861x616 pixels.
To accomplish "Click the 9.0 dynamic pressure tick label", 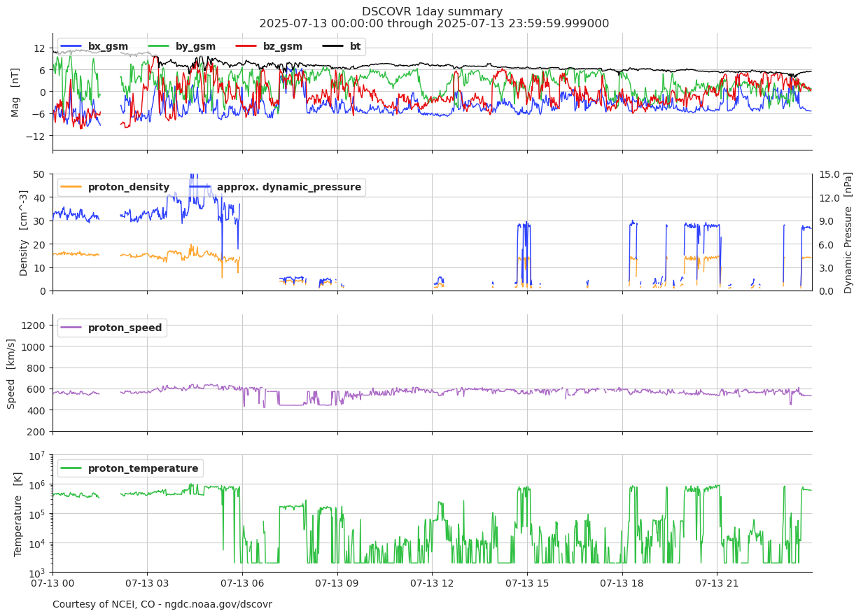I will point(825,221).
